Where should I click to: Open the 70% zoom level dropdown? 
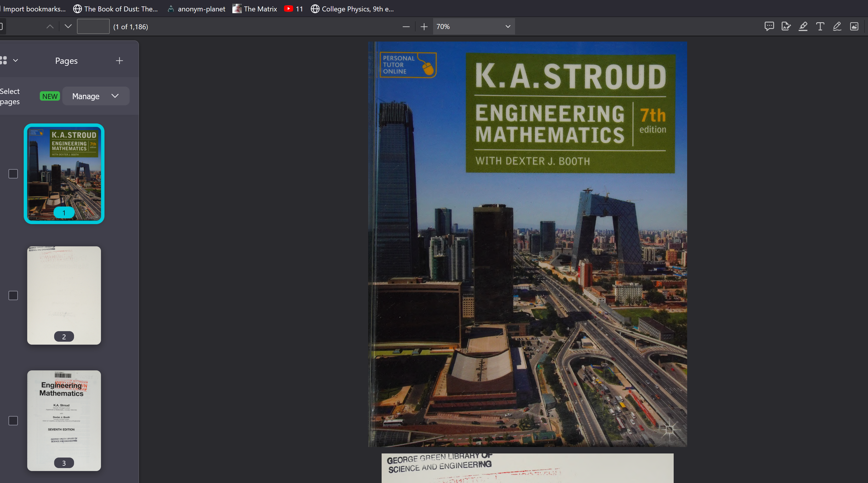click(474, 27)
